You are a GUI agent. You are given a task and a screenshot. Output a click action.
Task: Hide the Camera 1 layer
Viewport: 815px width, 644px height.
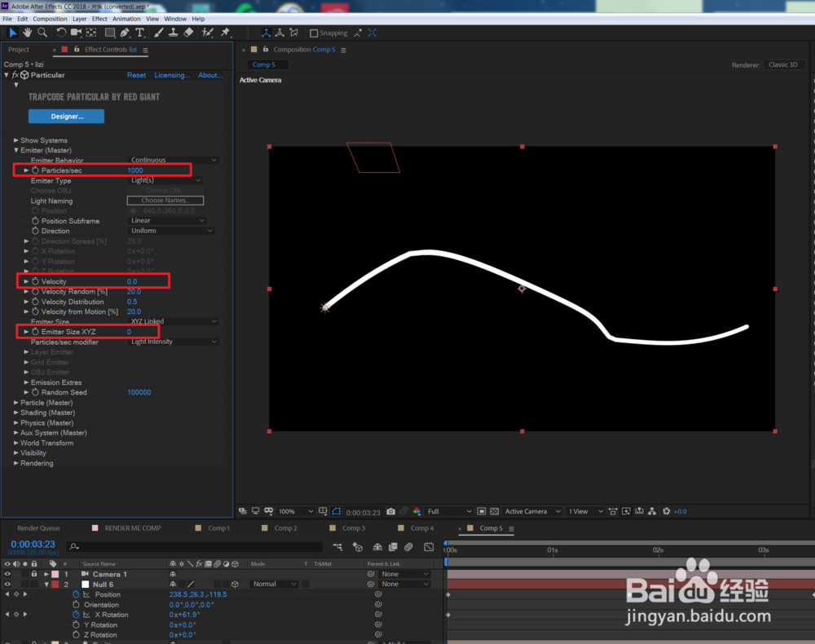7,574
